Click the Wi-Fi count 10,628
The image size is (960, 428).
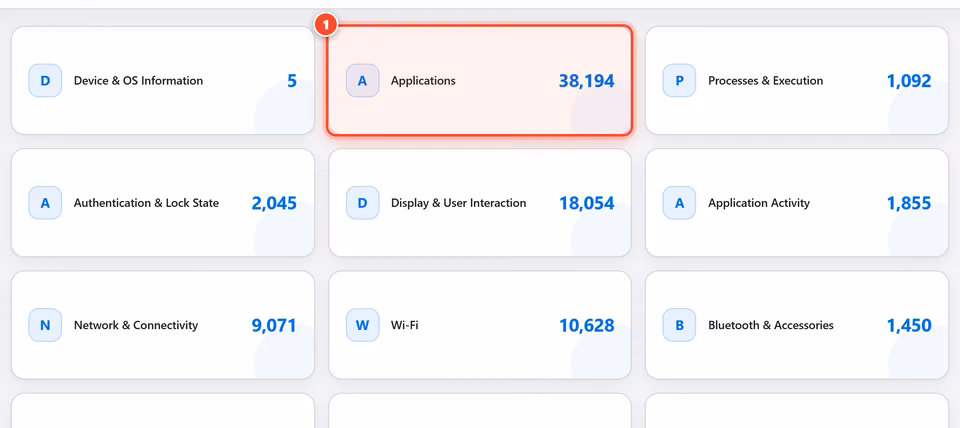pos(587,326)
